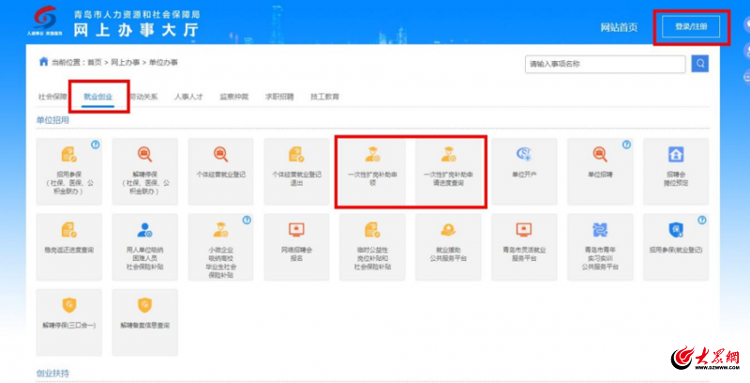Select the 就业创业 tab
Image resolution: width=750 pixels, height=383 pixels.
click(98, 97)
